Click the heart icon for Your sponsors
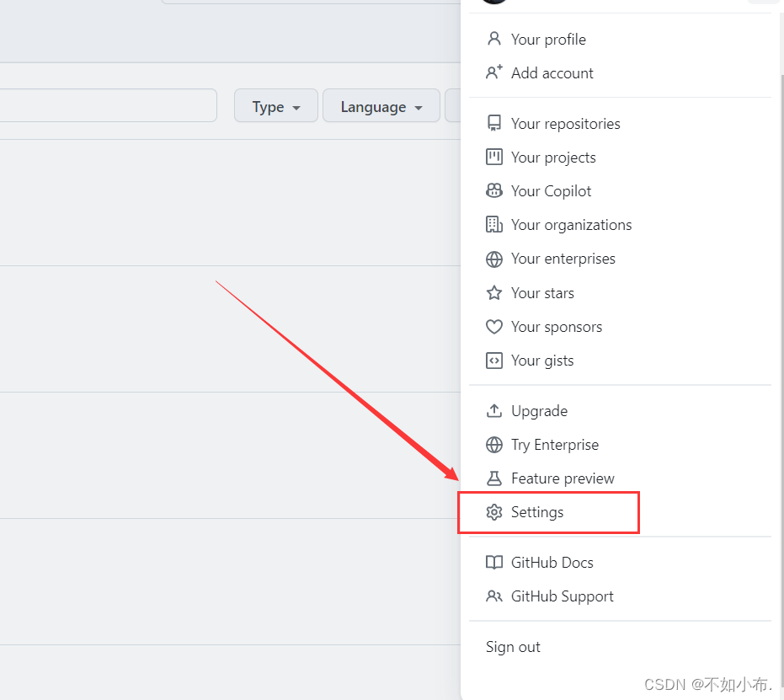 494,327
